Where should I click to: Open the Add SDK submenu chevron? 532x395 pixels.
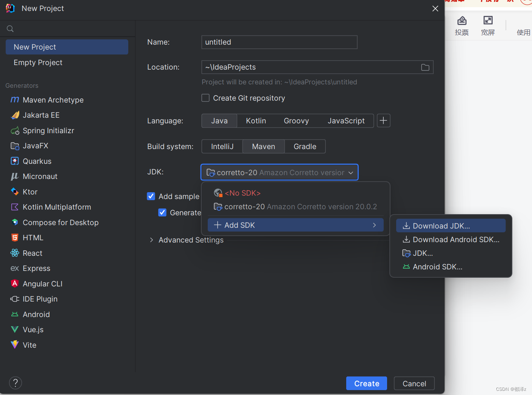(374, 225)
